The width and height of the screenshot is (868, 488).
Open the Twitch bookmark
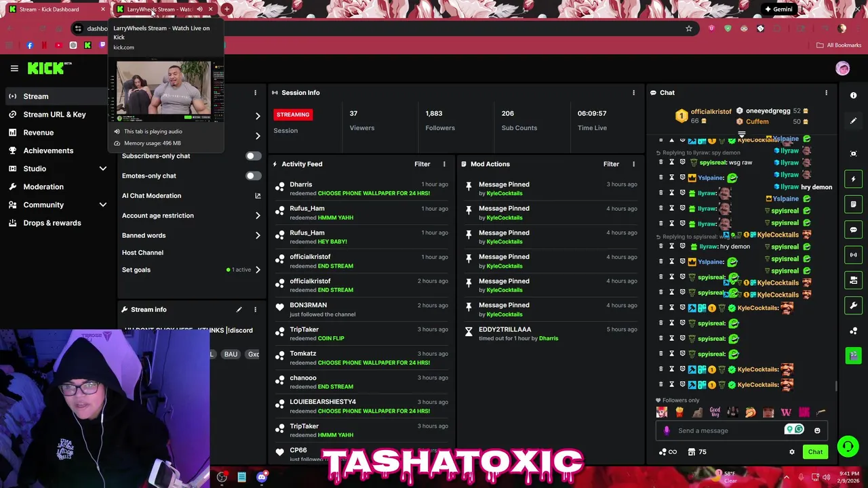click(102, 45)
